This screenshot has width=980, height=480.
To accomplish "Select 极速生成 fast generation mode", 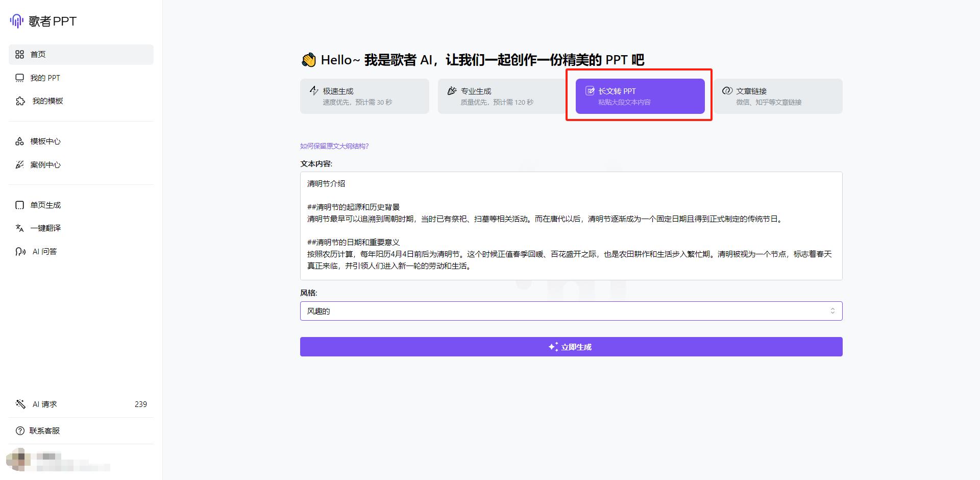I will tap(364, 96).
